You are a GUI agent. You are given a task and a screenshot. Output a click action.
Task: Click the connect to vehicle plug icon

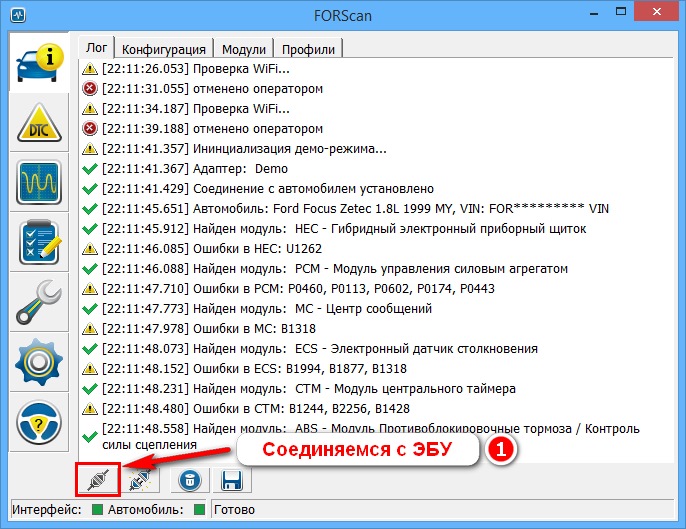click(x=98, y=480)
